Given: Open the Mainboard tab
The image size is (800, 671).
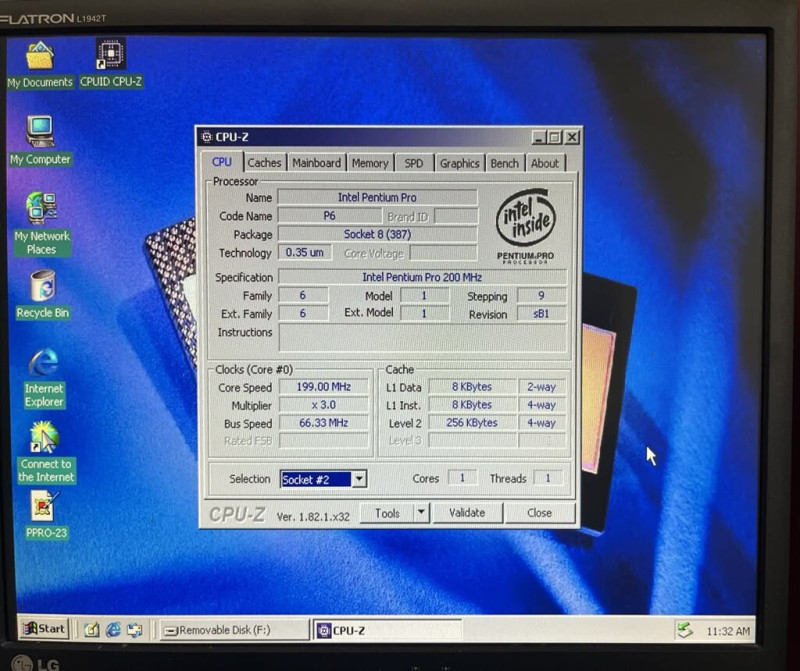Looking at the screenshot, I should (x=316, y=163).
